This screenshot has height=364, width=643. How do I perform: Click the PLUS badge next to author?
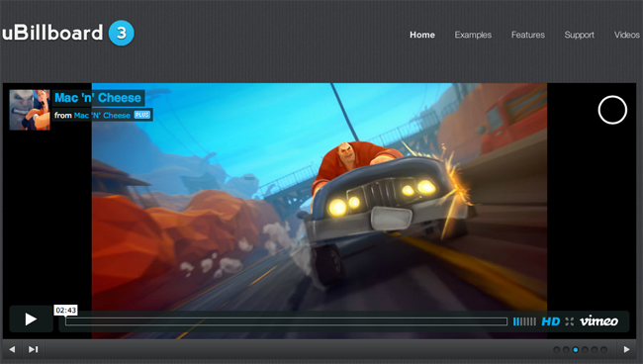point(141,115)
